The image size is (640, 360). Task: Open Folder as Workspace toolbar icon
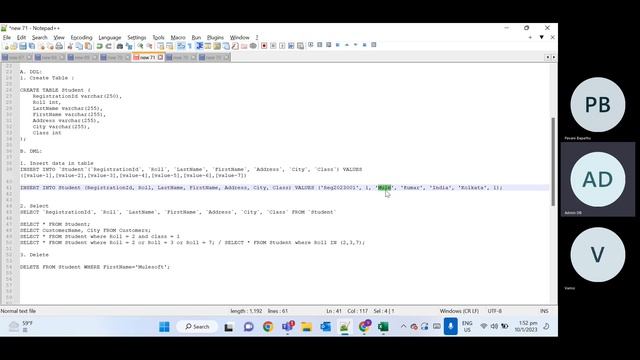244,46
